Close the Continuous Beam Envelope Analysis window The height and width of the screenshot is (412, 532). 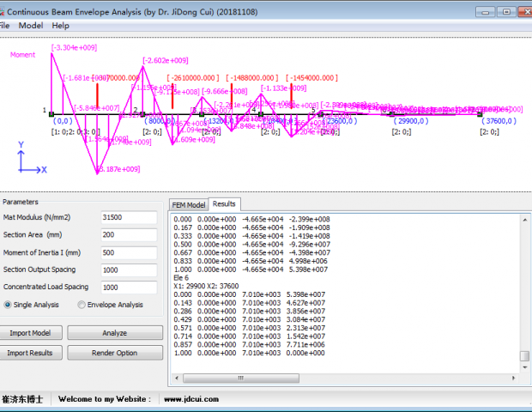(x=524, y=11)
